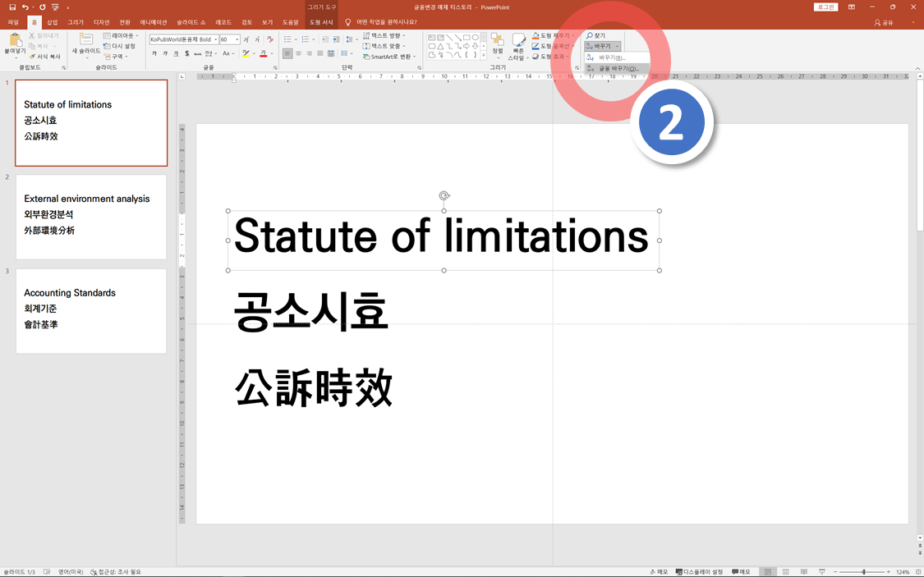Open line spacing options
Viewport: 924px width, 577px height.
351,39
